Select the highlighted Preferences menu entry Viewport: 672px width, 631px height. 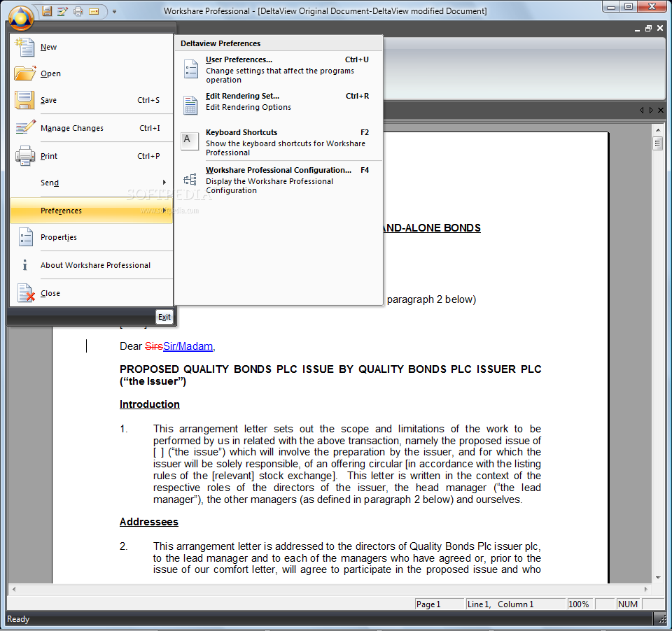coord(92,211)
